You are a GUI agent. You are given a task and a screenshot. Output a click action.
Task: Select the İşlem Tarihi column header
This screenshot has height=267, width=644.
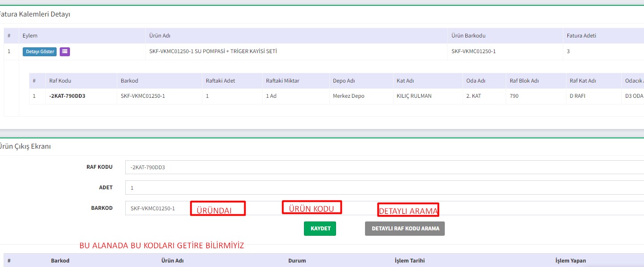pyautogui.click(x=410, y=261)
